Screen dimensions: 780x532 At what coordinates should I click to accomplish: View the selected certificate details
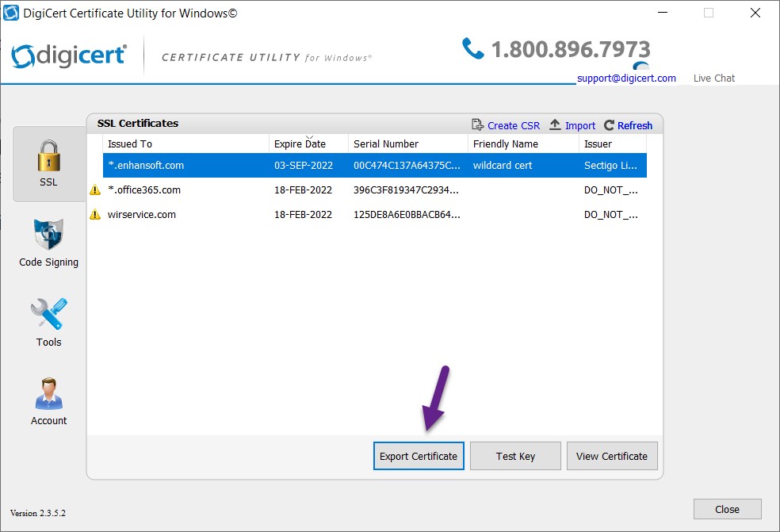pos(612,456)
